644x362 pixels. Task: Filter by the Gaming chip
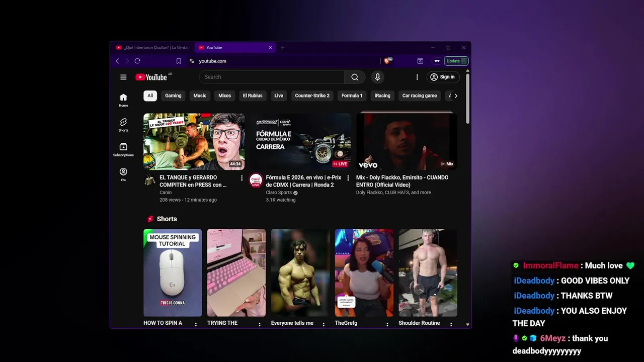(x=173, y=96)
